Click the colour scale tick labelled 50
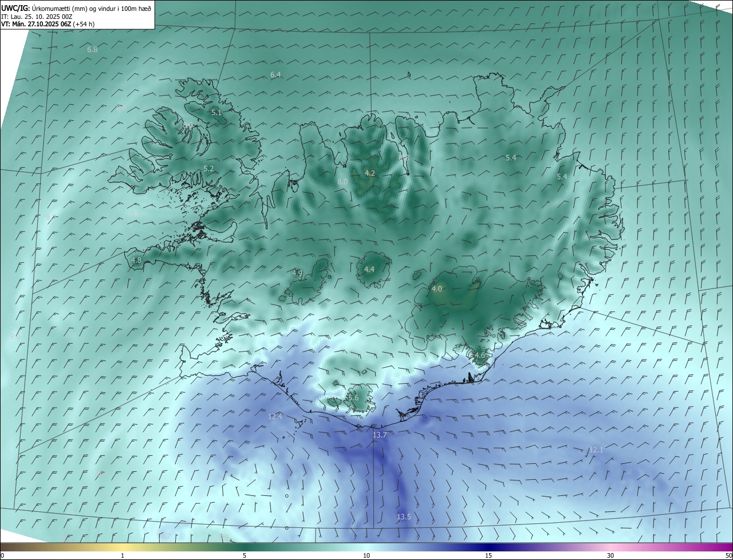Image resolution: width=733 pixels, height=560 pixels. tap(728, 555)
